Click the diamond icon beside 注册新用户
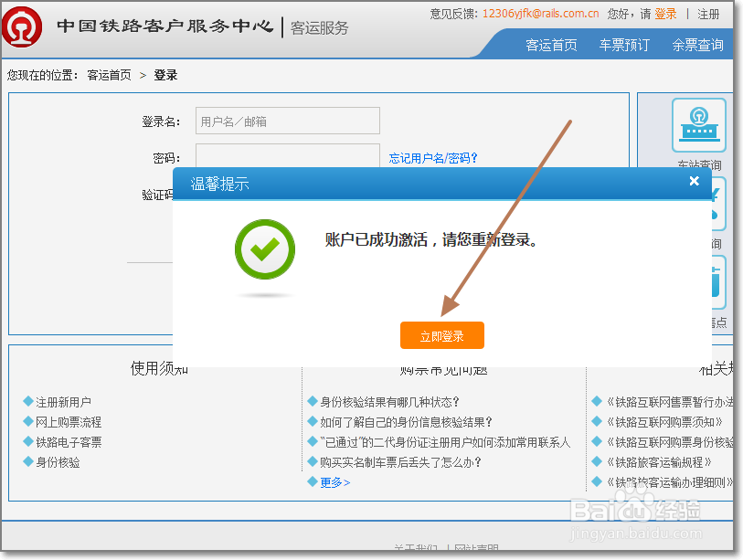Screen dimensions: 743x560 29,401
